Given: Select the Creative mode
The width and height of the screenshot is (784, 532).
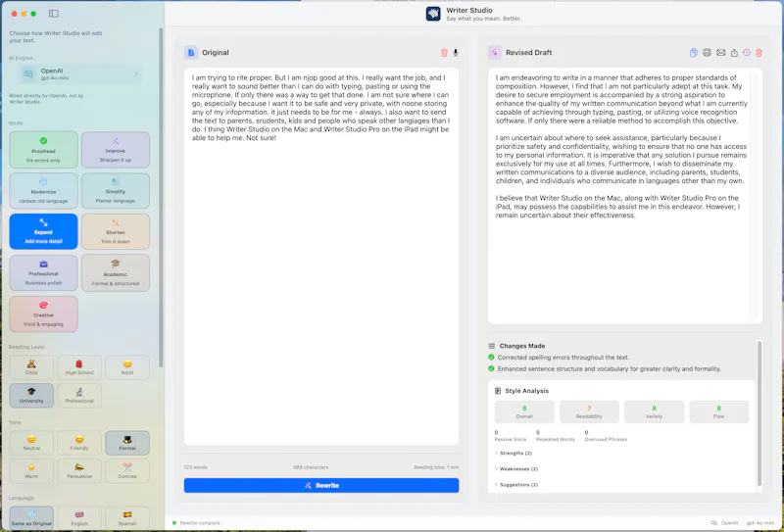Looking at the screenshot, I should click(x=43, y=314).
